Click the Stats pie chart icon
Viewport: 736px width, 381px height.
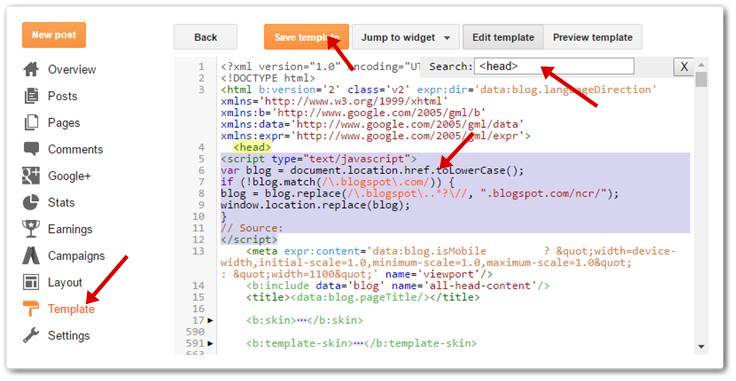click(x=31, y=202)
